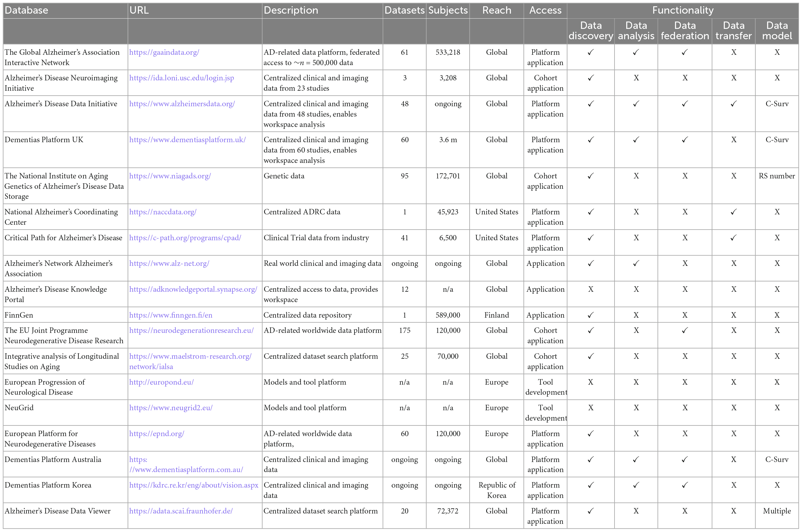The image size is (802, 532).
Task: Follow the alz-net.org link
Action: click(169, 263)
